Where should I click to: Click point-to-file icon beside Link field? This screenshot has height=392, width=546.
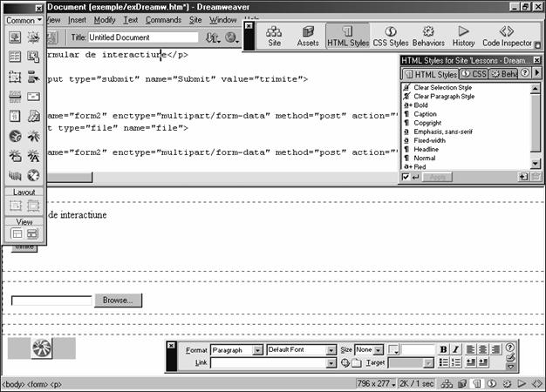(x=345, y=362)
